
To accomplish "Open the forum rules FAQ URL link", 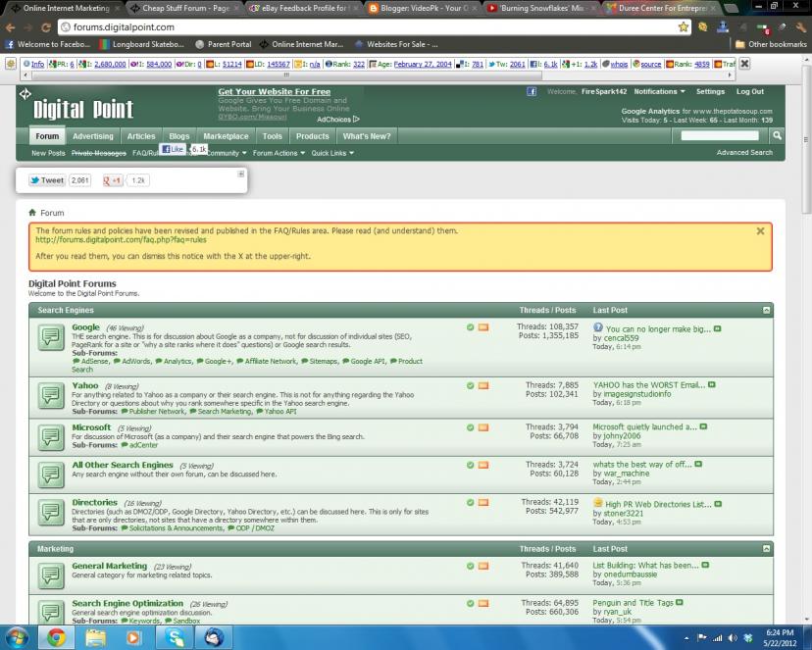I will tap(121, 239).
